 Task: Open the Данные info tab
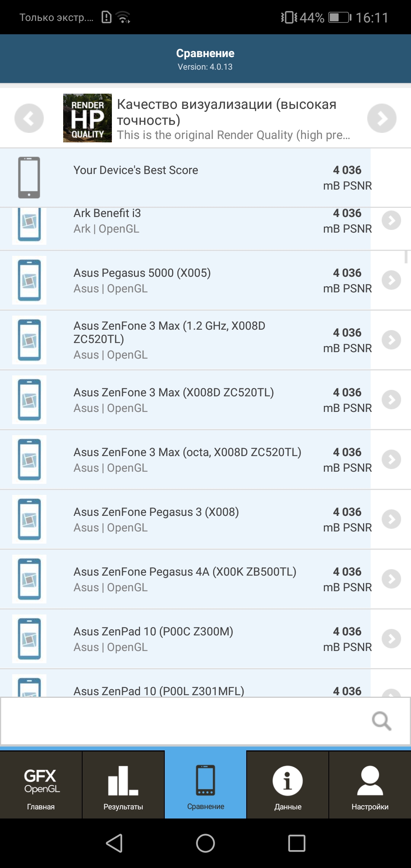point(288,785)
